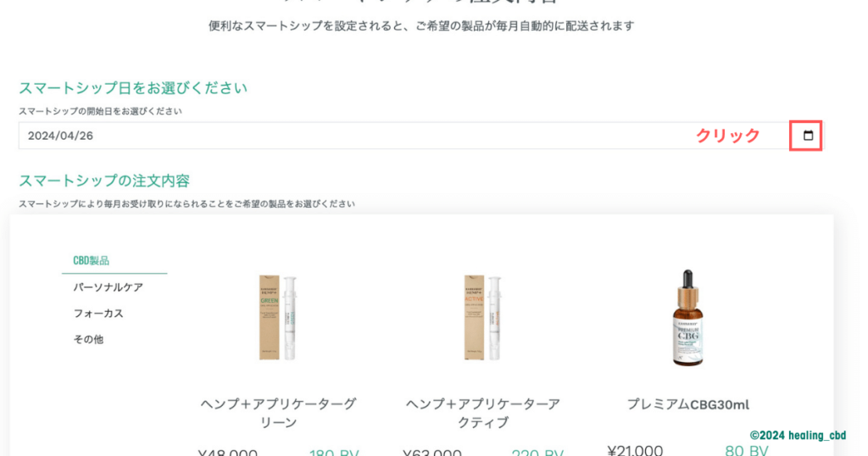
Task: Click the スマートシップの注文内容 heading
Action: (104, 181)
